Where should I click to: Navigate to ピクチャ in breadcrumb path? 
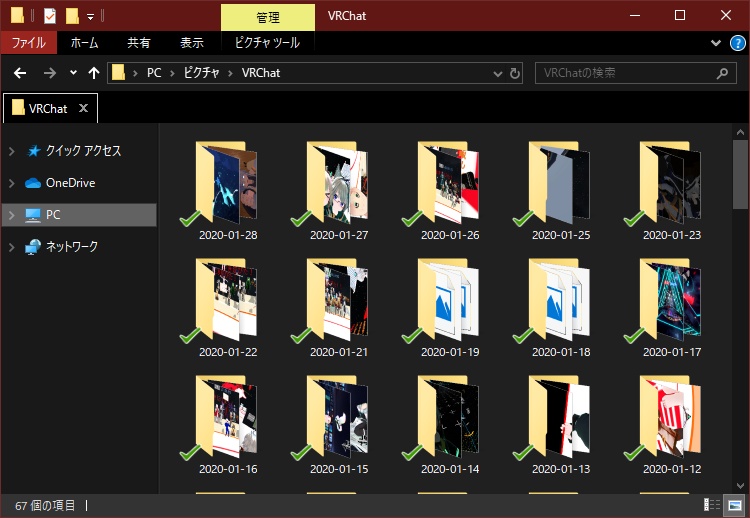201,73
